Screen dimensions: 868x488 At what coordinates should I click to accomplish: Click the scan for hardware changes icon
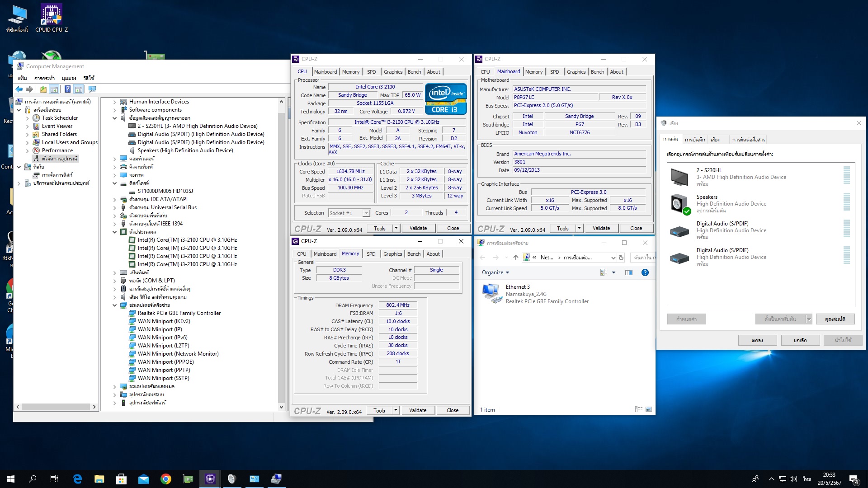tap(92, 89)
